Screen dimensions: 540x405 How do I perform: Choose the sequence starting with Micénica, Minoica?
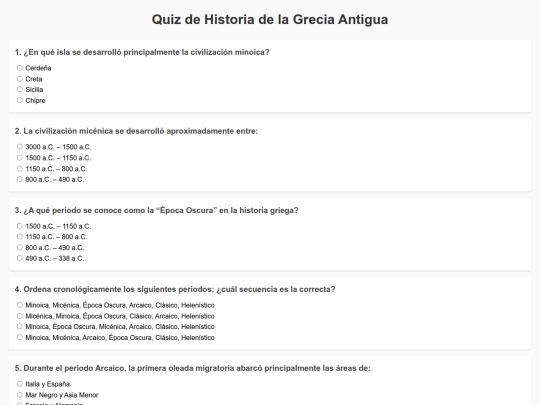(20, 316)
